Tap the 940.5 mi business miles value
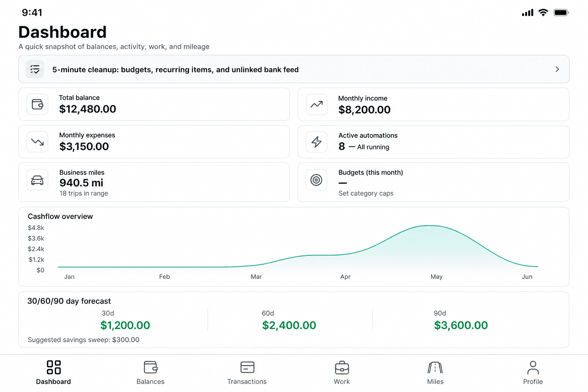This screenshot has height=392, width=588. 82,183
